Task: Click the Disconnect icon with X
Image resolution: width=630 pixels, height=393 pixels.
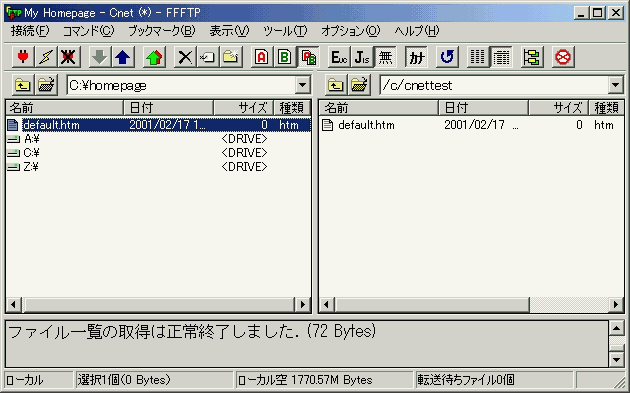Action: coord(68,57)
